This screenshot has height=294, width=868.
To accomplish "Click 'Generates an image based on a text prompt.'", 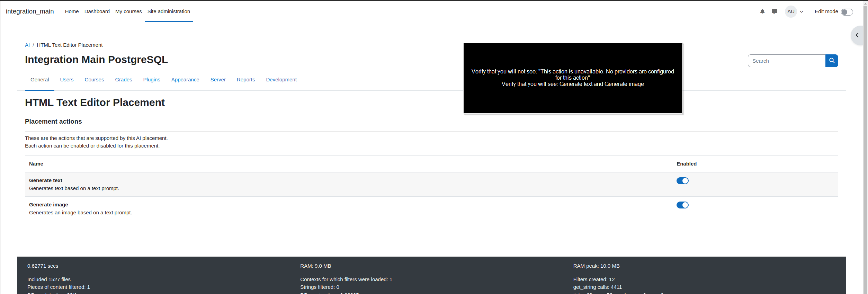I will pos(80,213).
